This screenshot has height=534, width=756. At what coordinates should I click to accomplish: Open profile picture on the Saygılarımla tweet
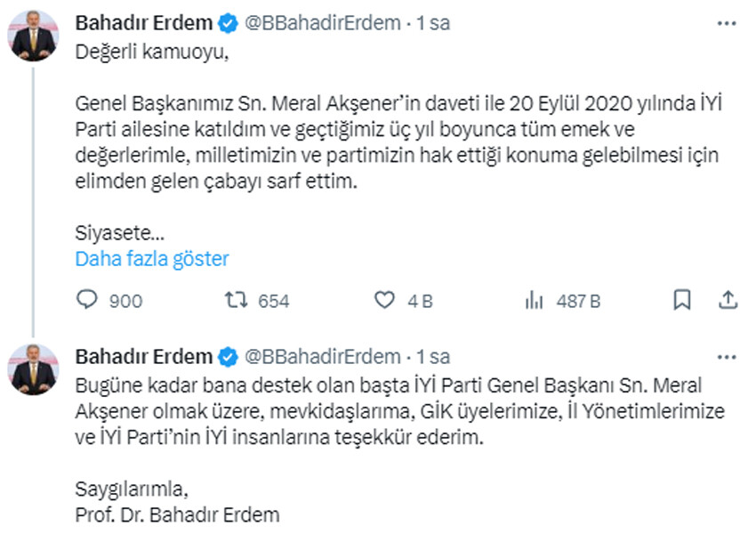click(34, 369)
